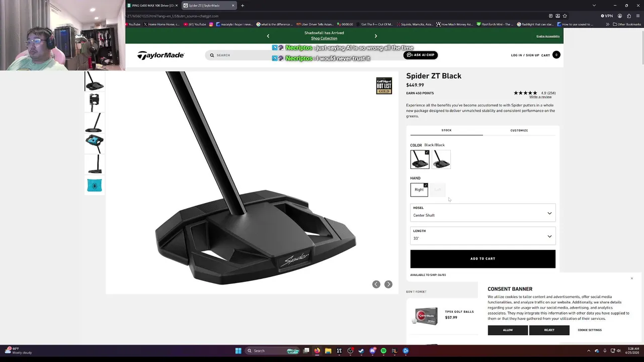
Task: Open File Explorer from the taskbar
Action: pyautogui.click(x=328, y=351)
